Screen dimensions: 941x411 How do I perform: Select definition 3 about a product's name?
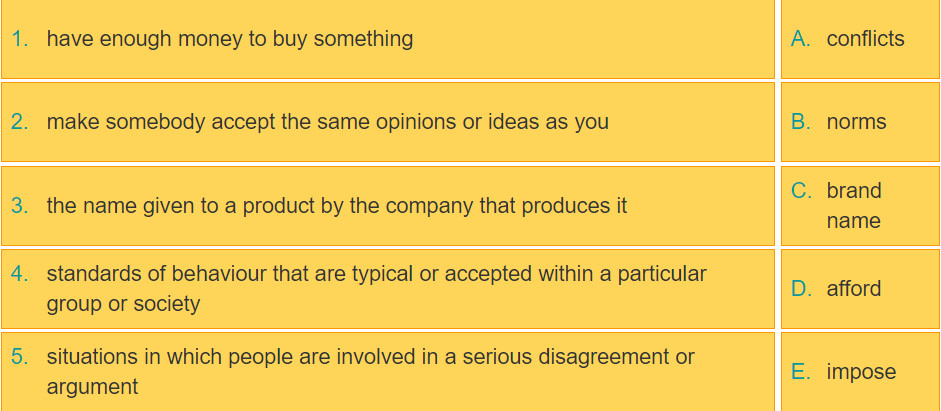tap(388, 206)
